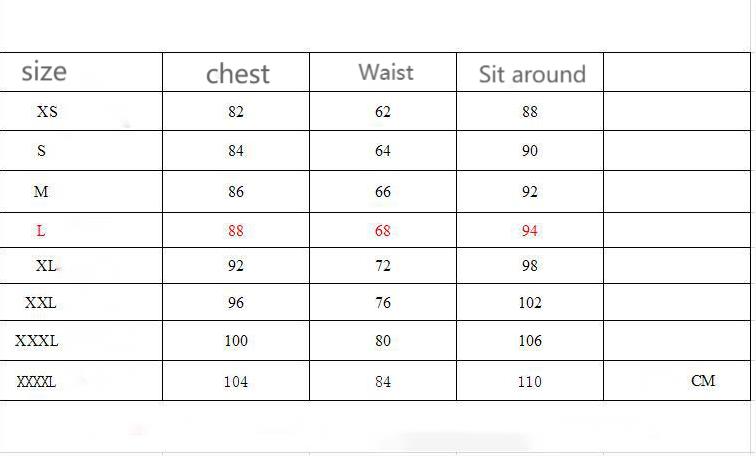Select the XXL size label cell

click(41, 303)
